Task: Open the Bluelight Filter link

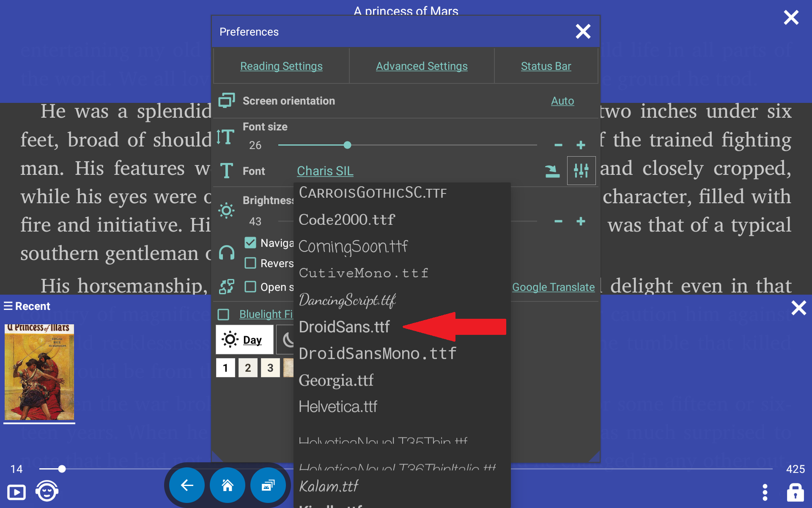Action: (266, 314)
